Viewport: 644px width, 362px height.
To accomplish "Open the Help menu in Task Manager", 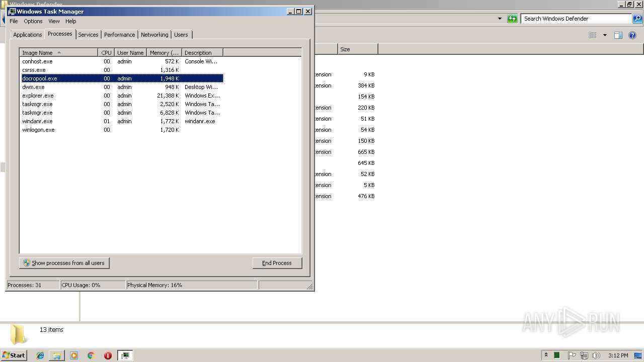I will (71, 21).
